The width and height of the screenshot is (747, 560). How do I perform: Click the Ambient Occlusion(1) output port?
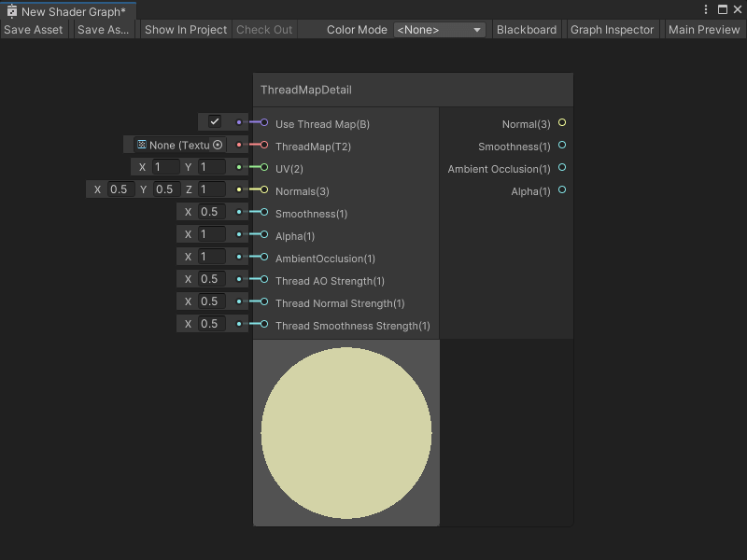[x=561, y=168]
